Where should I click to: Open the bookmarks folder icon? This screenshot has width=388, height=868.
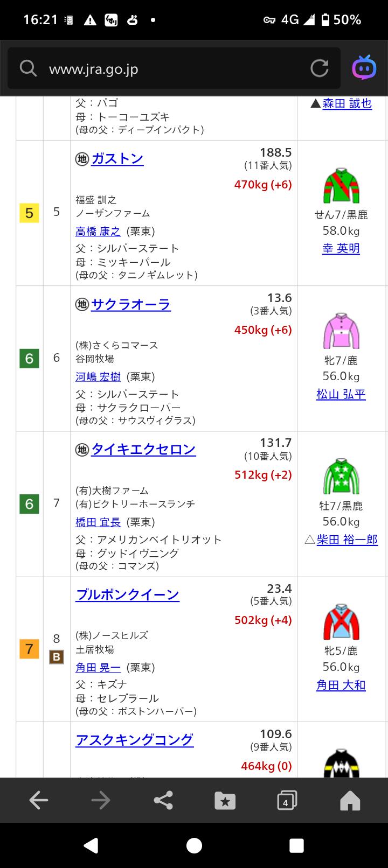(x=225, y=801)
